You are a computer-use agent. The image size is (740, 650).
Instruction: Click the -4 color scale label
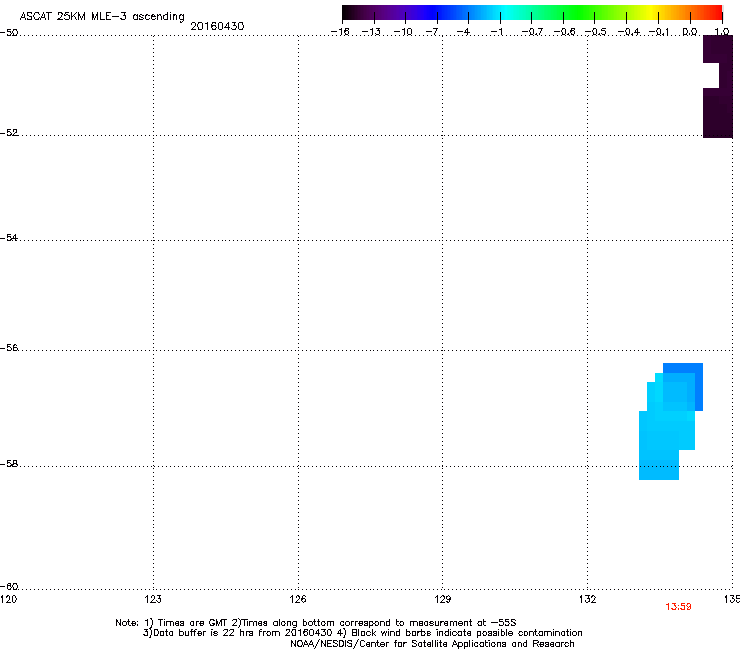[x=463, y=32]
